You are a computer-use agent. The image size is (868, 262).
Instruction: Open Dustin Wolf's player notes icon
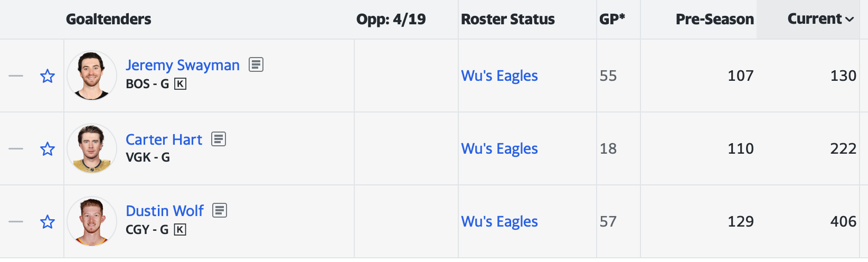pyautogui.click(x=220, y=210)
